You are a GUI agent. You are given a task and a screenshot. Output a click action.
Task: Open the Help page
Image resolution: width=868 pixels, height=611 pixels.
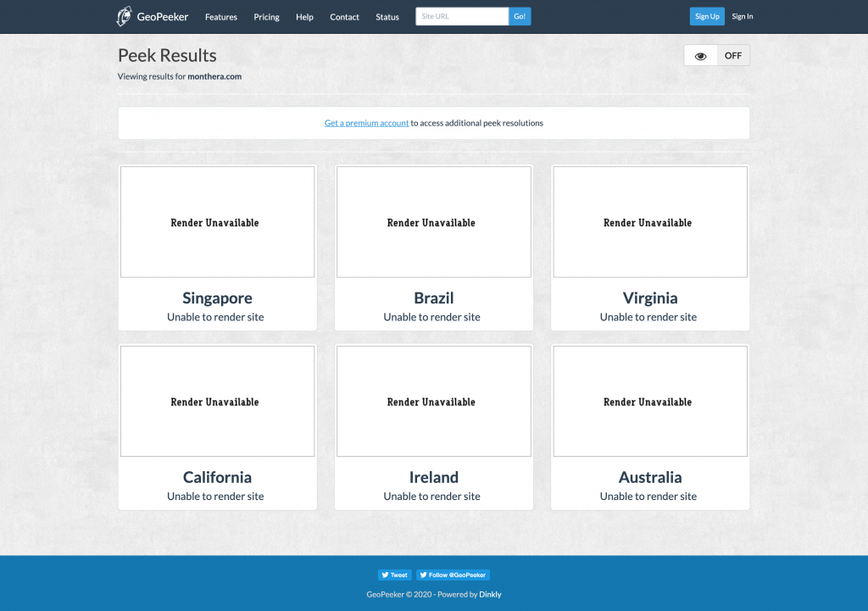pos(304,17)
